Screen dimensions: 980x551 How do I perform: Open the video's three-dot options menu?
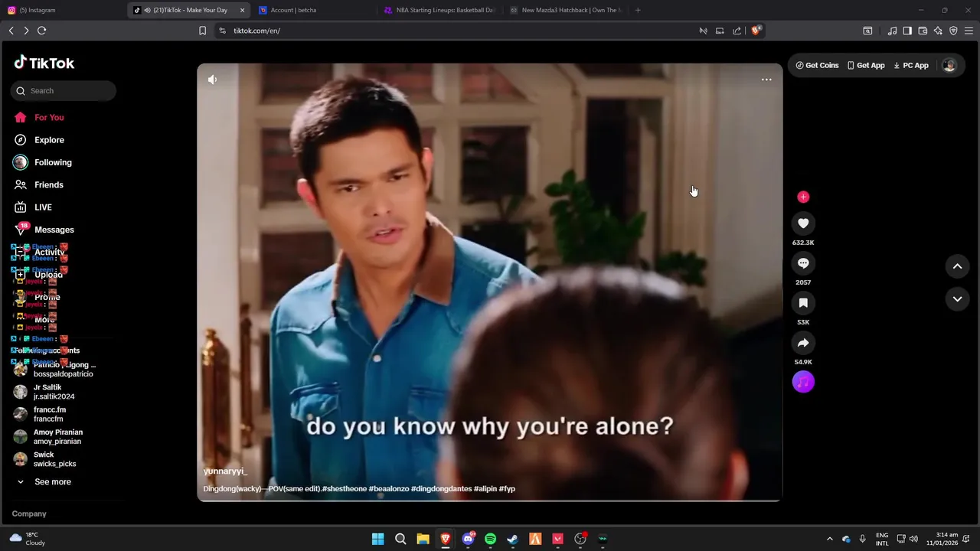766,80
